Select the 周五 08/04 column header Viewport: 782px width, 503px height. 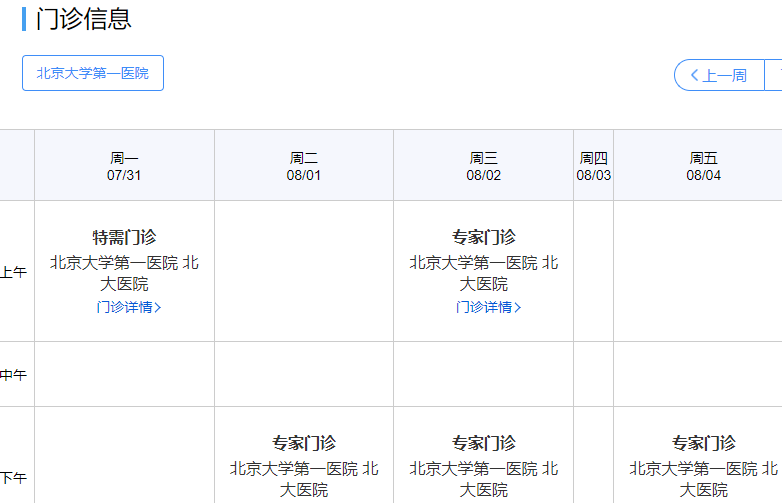tap(703, 166)
